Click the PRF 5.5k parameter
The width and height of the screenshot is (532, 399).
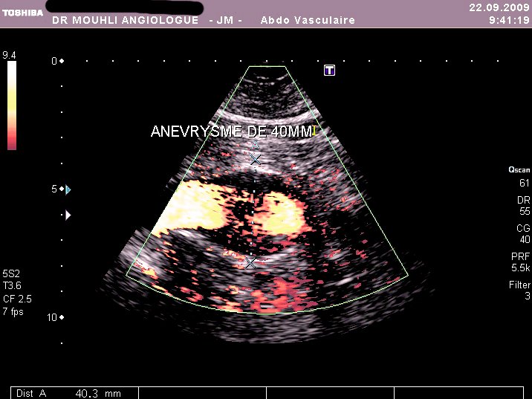pyautogui.click(x=520, y=262)
